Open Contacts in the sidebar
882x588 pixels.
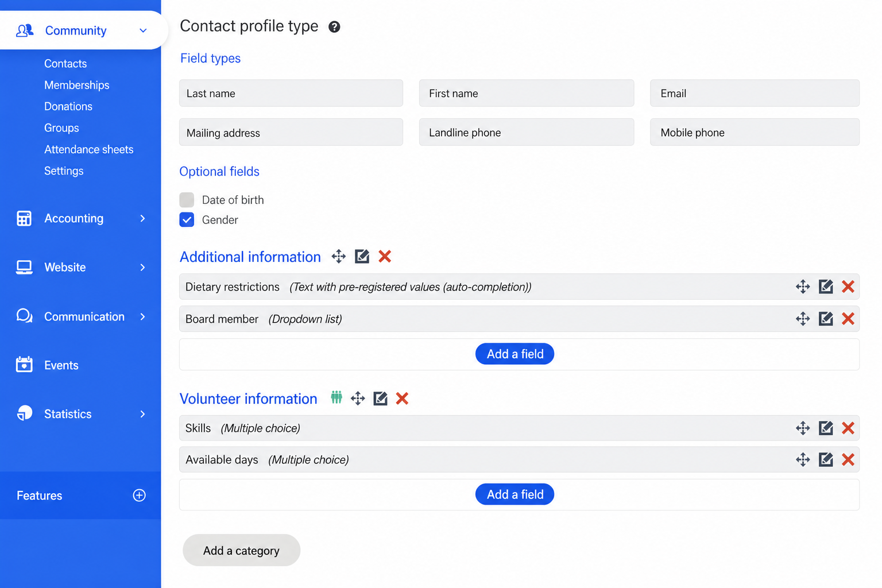(x=65, y=64)
